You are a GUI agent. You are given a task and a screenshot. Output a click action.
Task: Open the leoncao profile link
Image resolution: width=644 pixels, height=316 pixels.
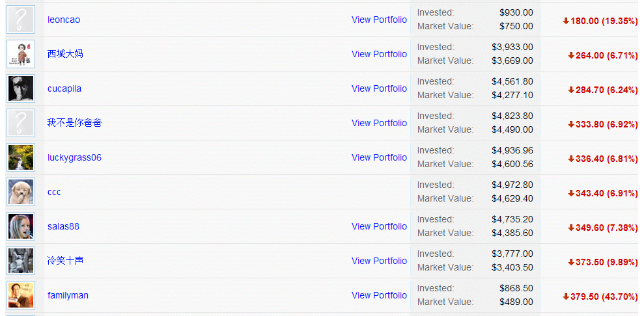[x=64, y=20]
